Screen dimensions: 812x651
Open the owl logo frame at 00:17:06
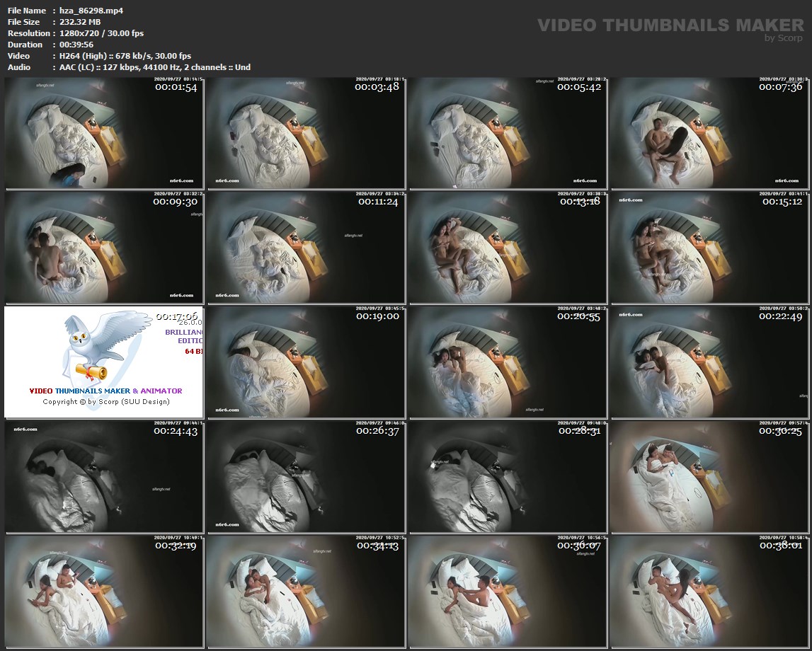[x=104, y=362]
